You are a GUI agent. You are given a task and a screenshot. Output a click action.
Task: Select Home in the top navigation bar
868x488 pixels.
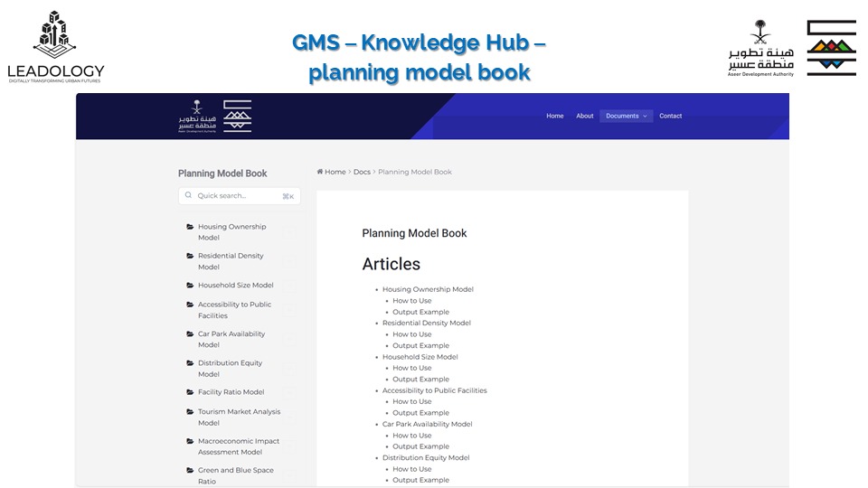coord(554,116)
